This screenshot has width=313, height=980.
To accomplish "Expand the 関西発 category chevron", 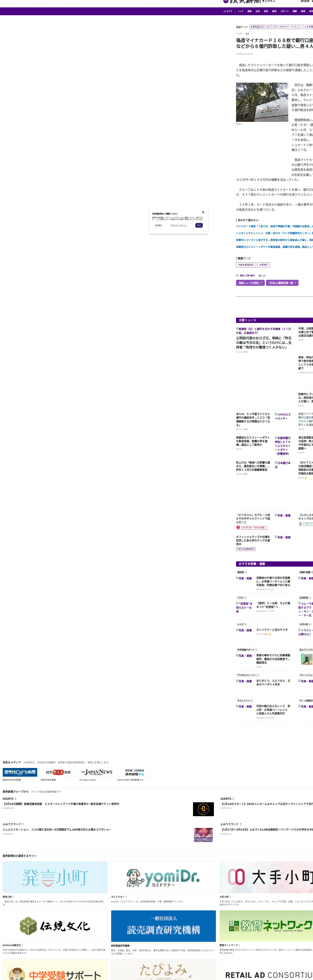I will pos(245,572).
